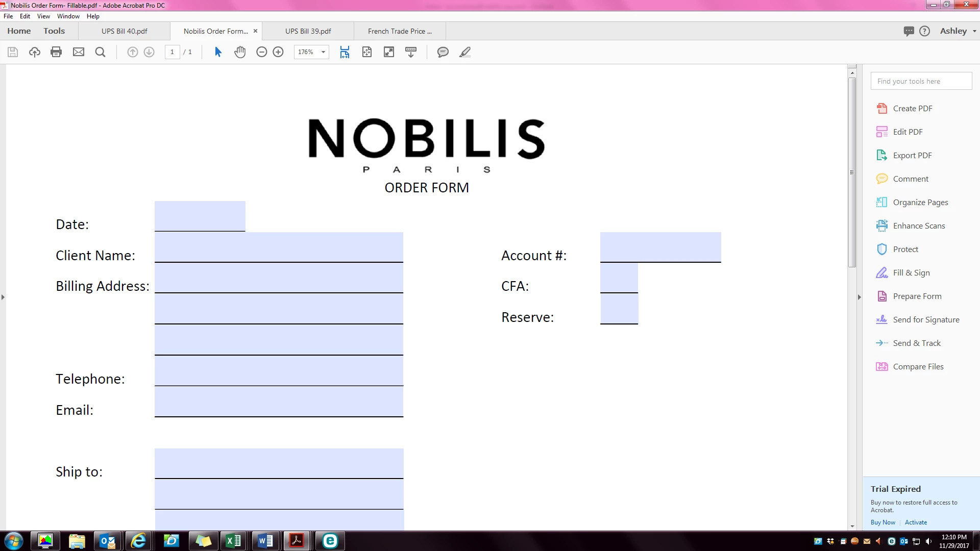Open the Window menu
The height and width of the screenshot is (551, 980).
tap(68, 16)
